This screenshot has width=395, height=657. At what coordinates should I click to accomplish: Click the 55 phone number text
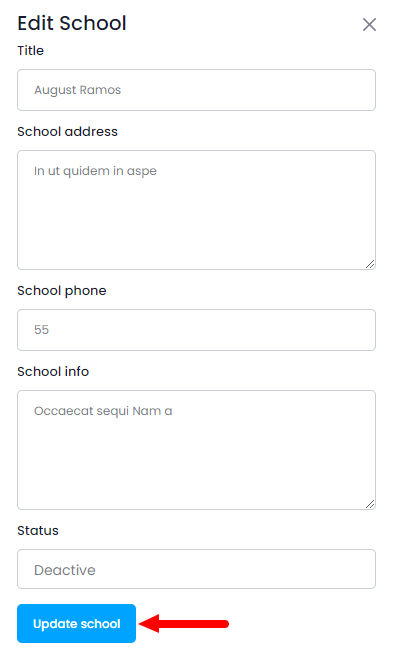[x=41, y=330]
